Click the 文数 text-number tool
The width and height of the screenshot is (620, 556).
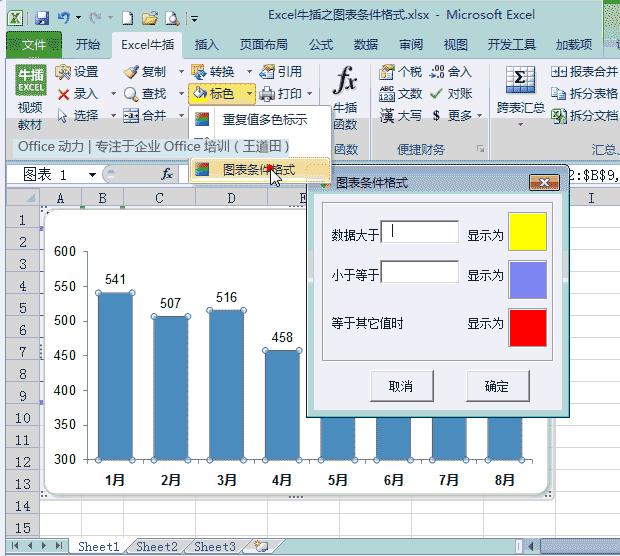(400, 94)
